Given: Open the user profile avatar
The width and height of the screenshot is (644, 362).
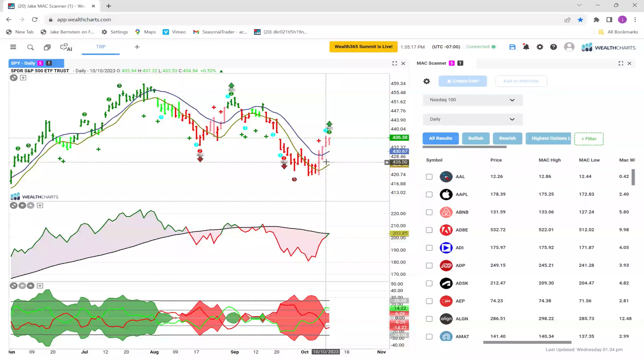Looking at the screenshot, I should coord(569,47).
